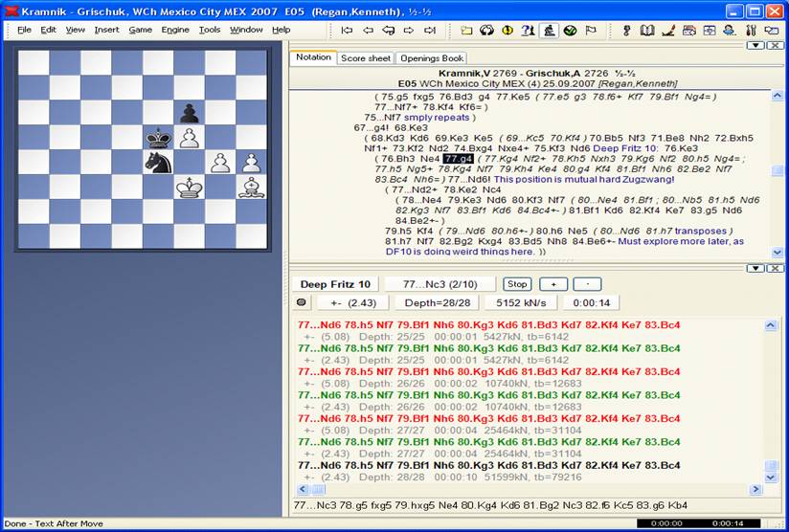Open the openings book icon in toolbar
The image size is (789, 532).
click(647, 31)
